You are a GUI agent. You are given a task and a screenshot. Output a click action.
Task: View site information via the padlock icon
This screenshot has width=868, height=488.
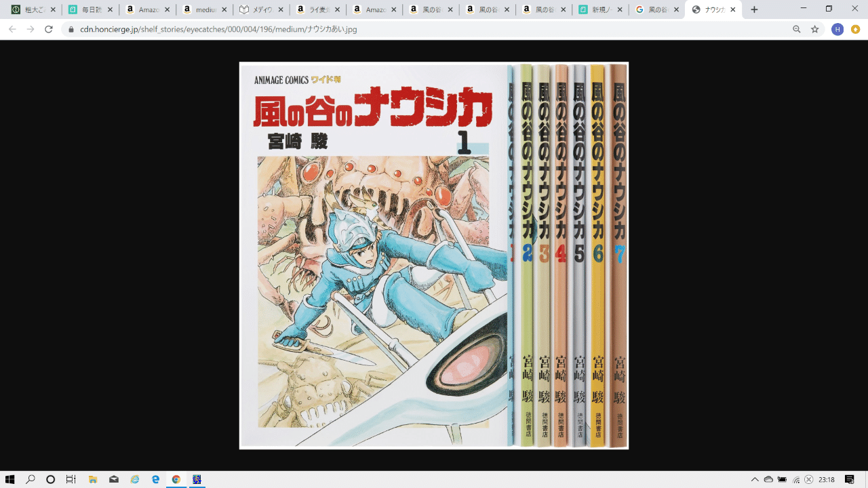click(x=71, y=30)
